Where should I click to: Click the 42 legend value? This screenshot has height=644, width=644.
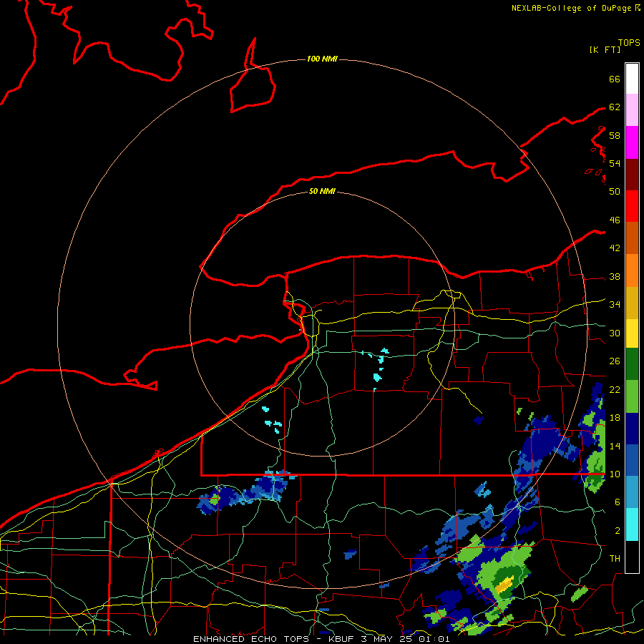pos(615,248)
